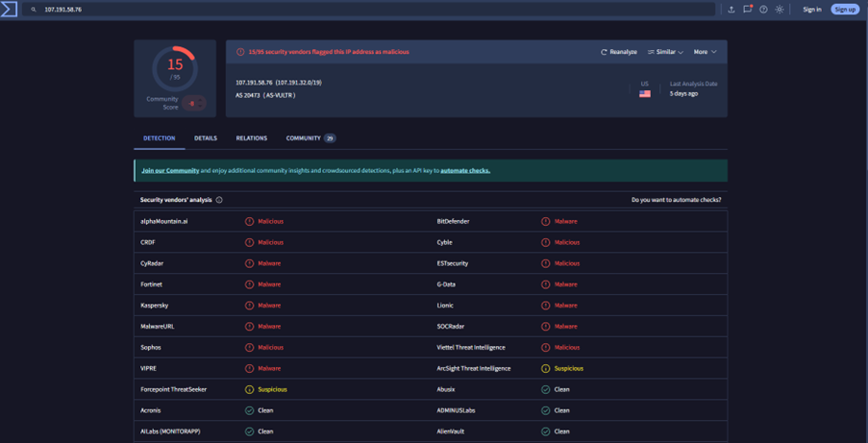Click the US flag icon

(x=645, y=93)
